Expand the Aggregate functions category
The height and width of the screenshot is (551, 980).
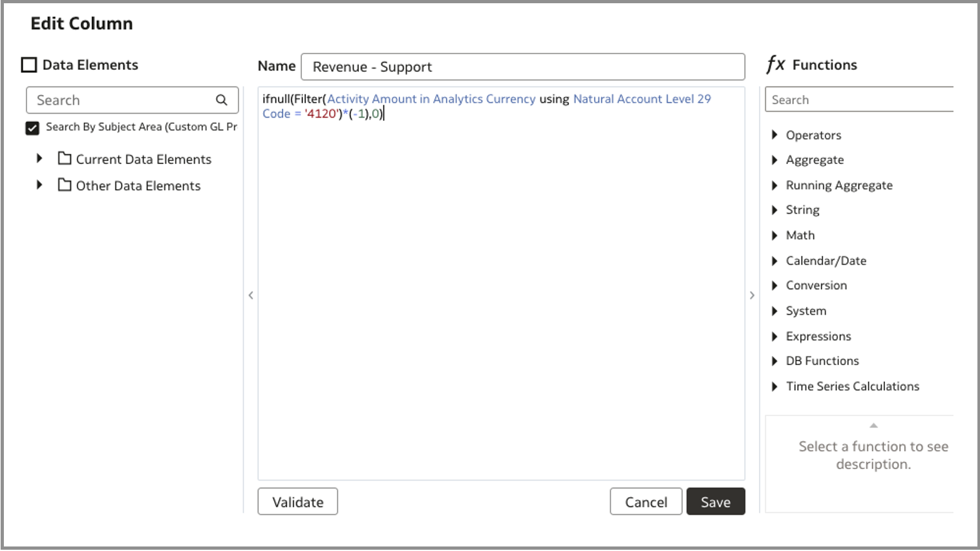coord(774,160)
